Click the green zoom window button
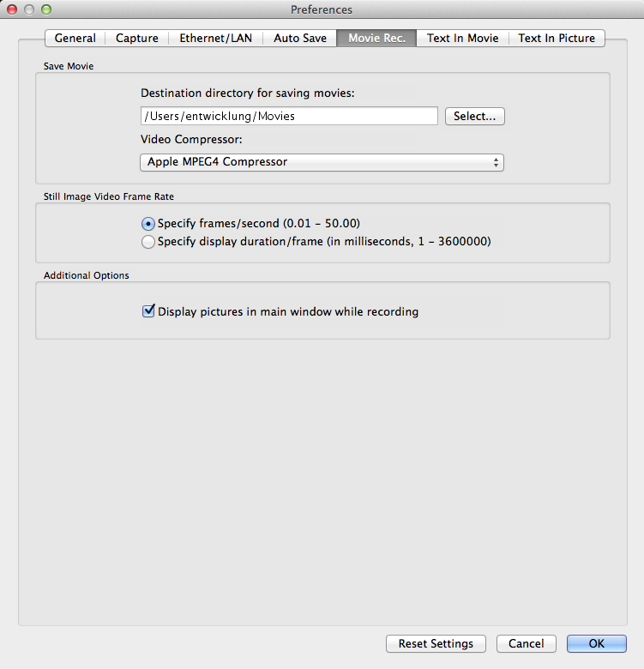 point(46,9)
